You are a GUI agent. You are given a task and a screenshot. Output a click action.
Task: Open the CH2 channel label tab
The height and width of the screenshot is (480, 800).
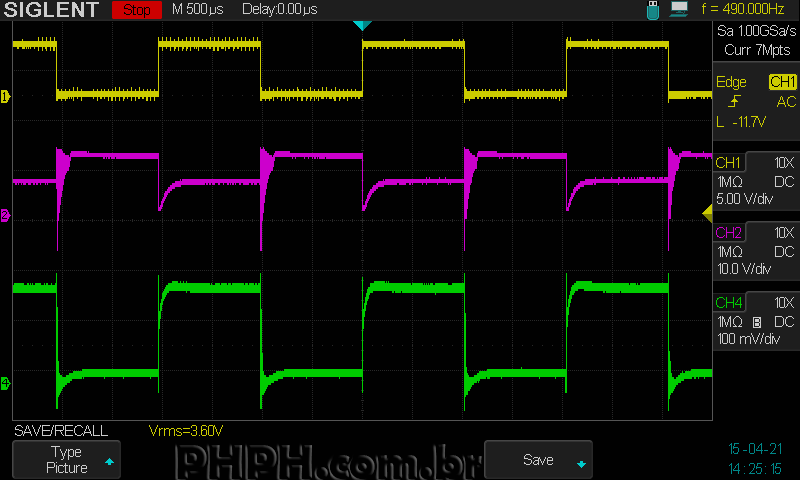pos(729,233)
